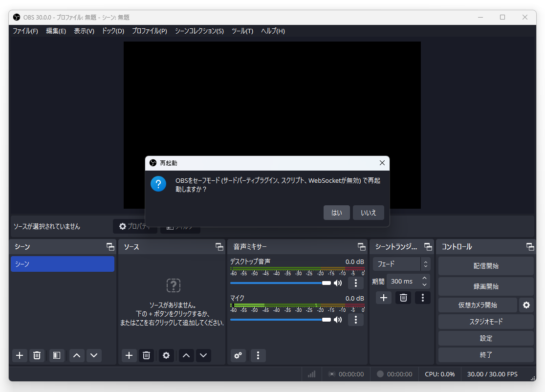Image resolution: width=545 pixels, height=392 pixels.
Task: Open the ドック(D) menu
Action: (113, 31)
